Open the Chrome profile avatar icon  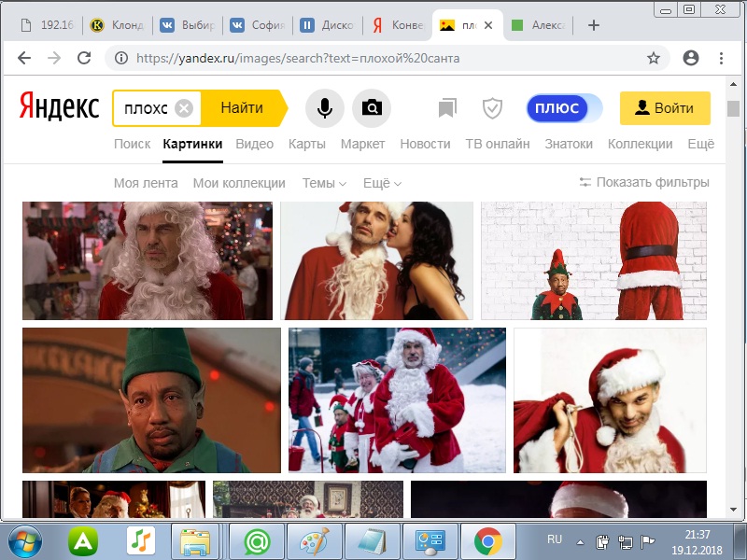coord(691,58)
